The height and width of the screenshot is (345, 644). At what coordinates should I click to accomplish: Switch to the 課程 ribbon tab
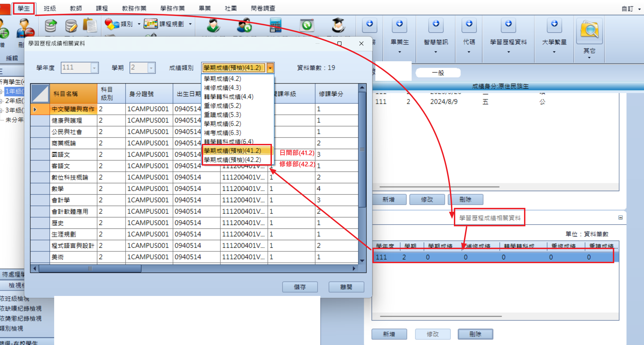pos(102,9)
